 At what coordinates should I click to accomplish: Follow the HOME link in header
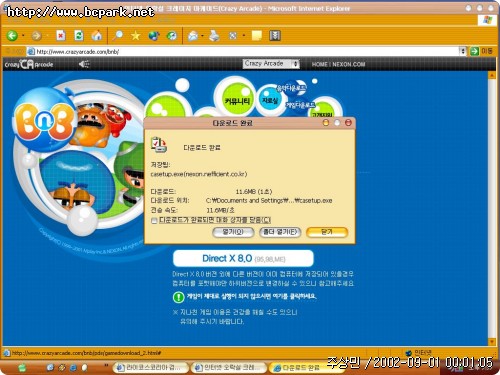coord(319,64)
